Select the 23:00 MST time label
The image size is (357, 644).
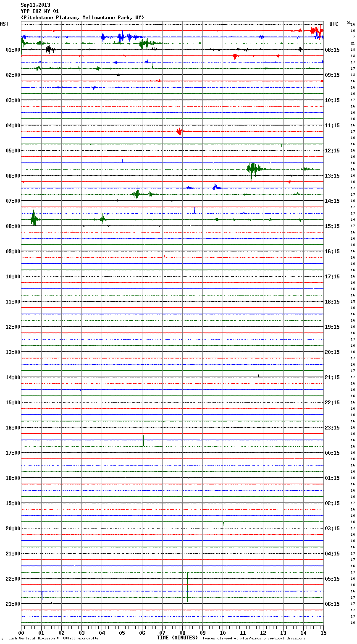pyautogui.click(x=13, y=604)
